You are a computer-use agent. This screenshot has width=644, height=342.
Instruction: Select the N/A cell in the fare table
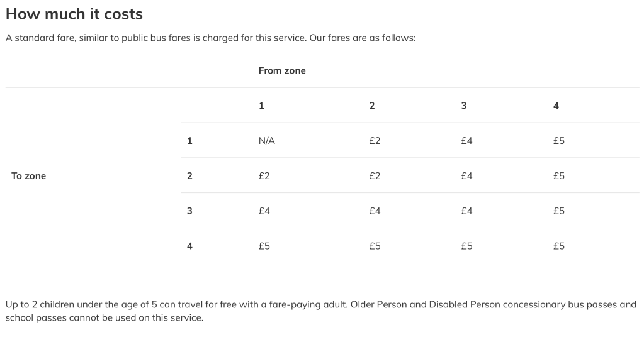(267, 141)
